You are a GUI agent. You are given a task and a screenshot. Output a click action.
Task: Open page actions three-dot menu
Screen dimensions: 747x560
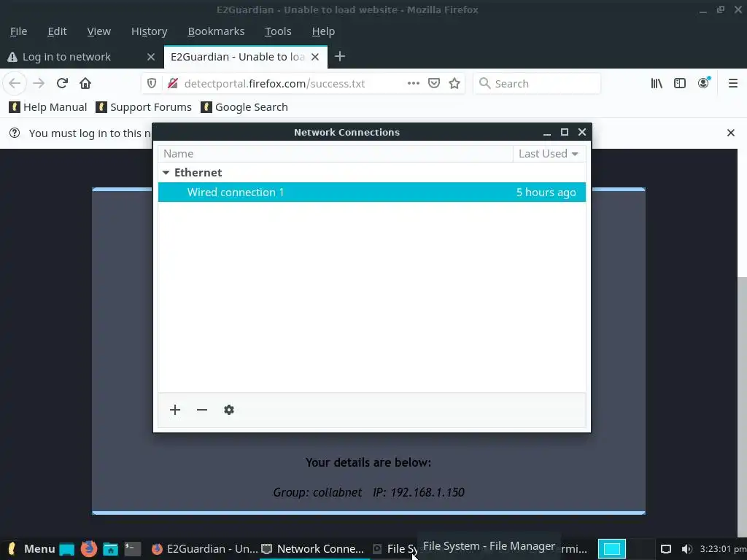click(x=413, y=83)
